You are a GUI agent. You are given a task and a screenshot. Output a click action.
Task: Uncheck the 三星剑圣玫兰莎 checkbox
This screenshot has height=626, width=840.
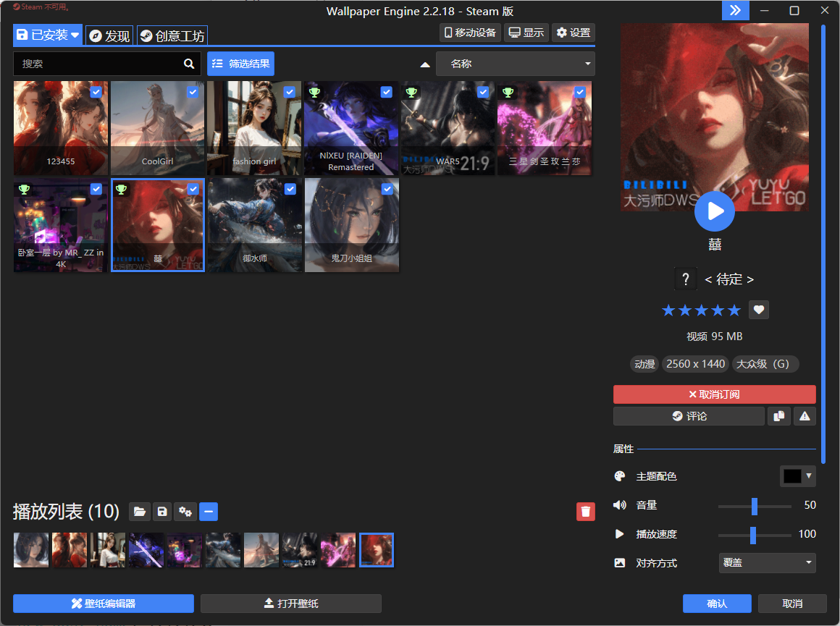click(x=580, y=92)
